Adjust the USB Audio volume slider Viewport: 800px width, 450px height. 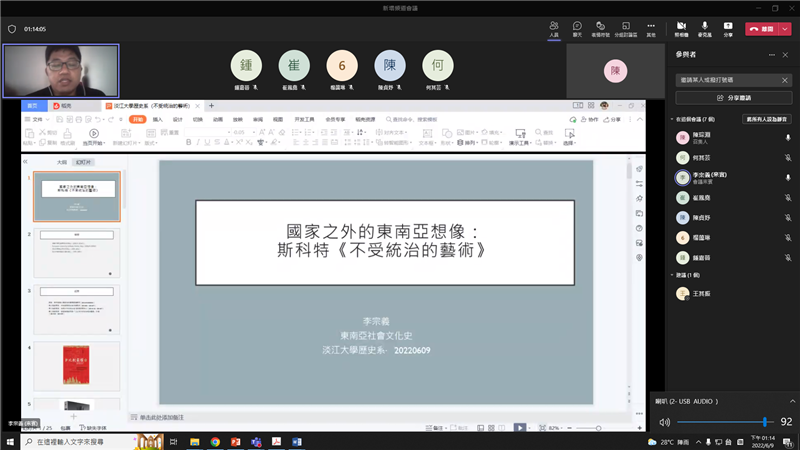coord(765,423)
